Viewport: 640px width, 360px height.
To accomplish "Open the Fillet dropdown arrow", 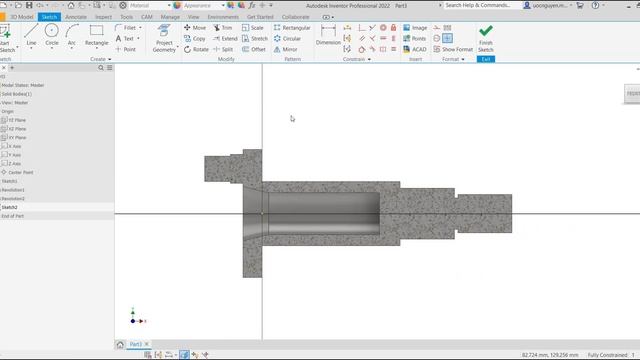I will pyautogui.click(x=140, y=28).
